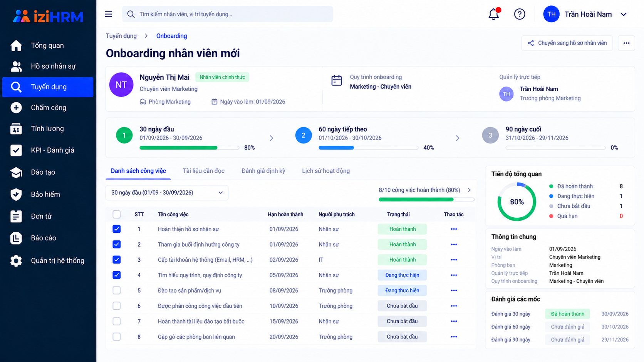This screenshot has height=362, width=644.
Task: Switch to Đánh giá định kỳ tab
Action: click(x=263, y=171)
